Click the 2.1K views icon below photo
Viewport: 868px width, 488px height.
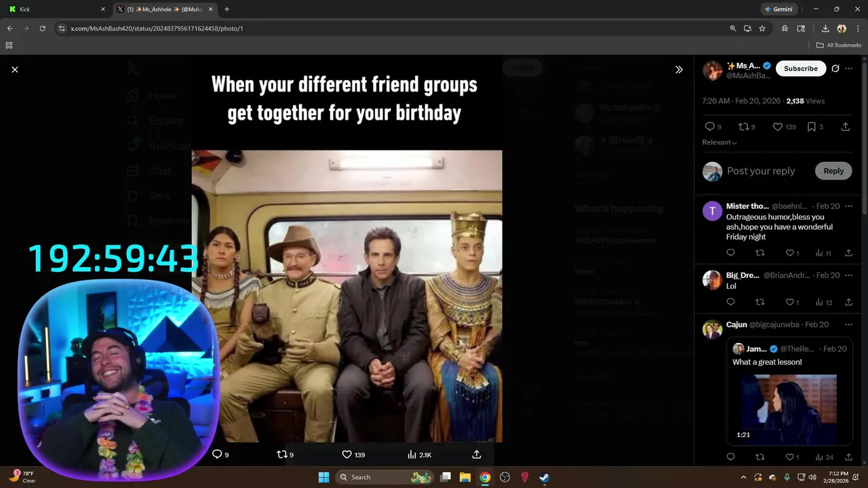click(419, 454)
